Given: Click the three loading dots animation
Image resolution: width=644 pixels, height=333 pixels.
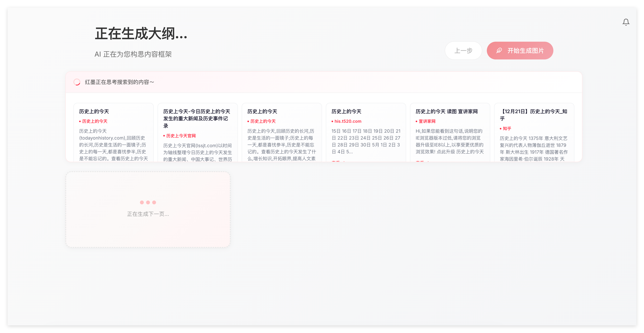Looking at the screenshot, I should click(x=148, y=202).
